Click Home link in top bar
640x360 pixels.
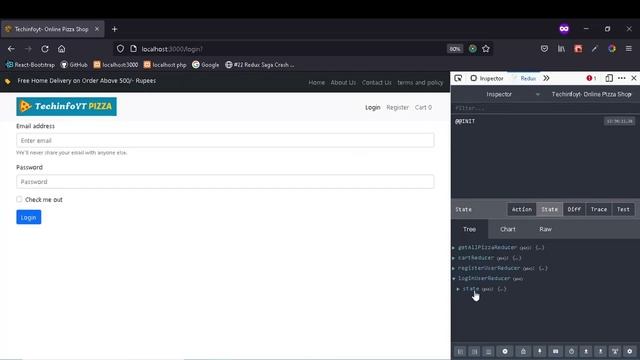[x=317, y=82]
